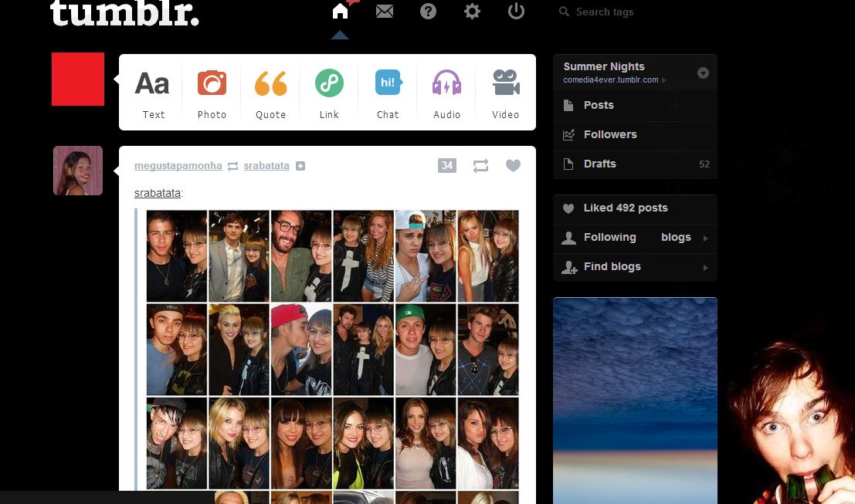Expand the Summer Nights blog dropdown arrow
Image resolution: width=855 pixels, height=504 pixels.
(704, 73)
